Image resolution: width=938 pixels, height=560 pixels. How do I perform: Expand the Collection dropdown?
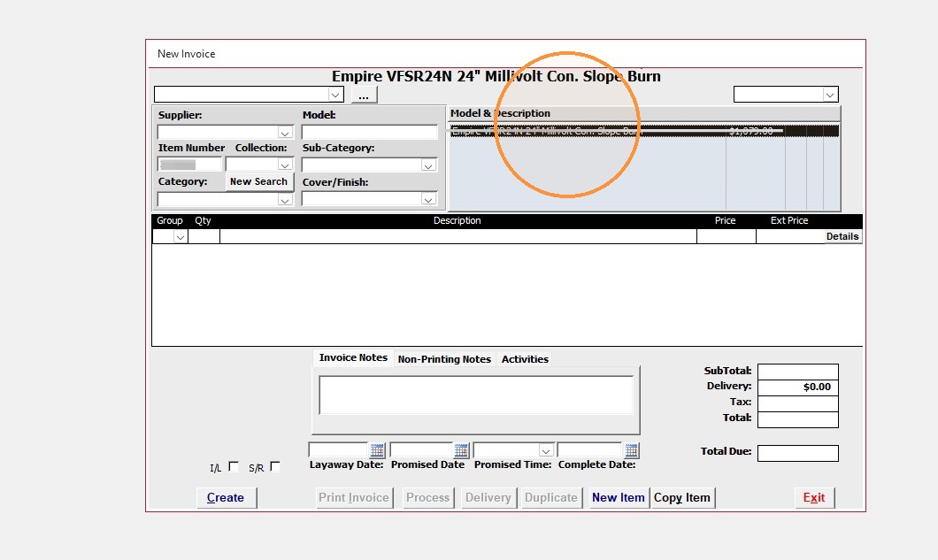285,165
